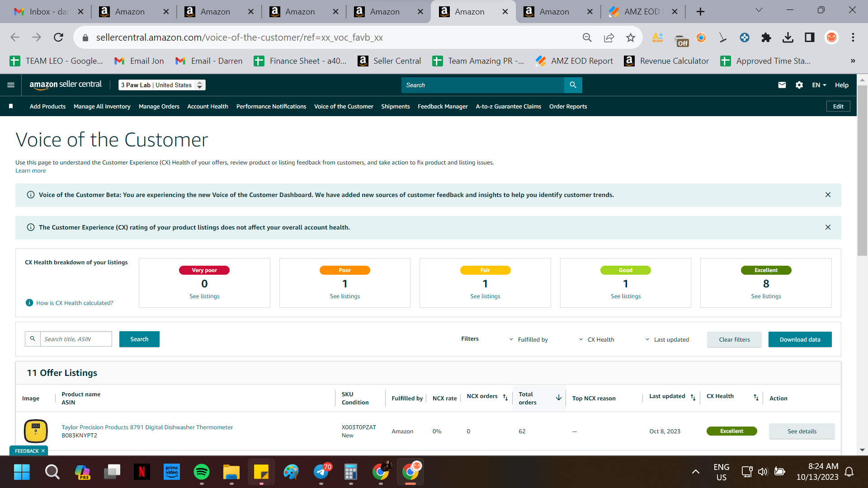Open Help in the header
The width and height of the screenshot is (868, 488).
tap(841, 85)
